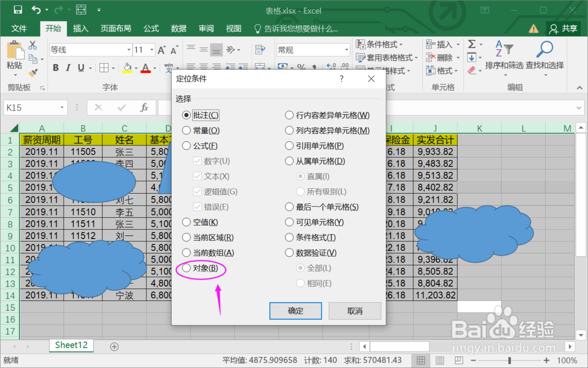The height and width of the screenshot is (368, 588).
Task: Switch to the 插入 ribbon tab
Action: 81,28
